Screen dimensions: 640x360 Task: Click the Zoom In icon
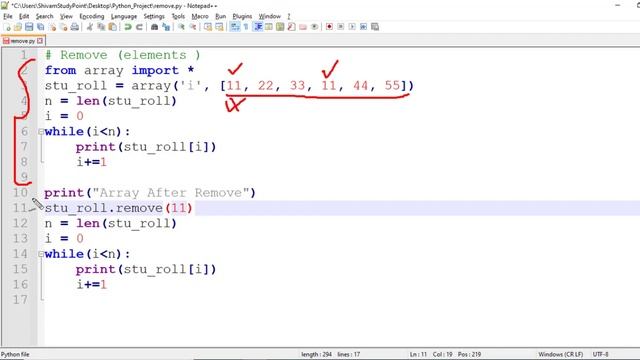[x=181, y=27]
